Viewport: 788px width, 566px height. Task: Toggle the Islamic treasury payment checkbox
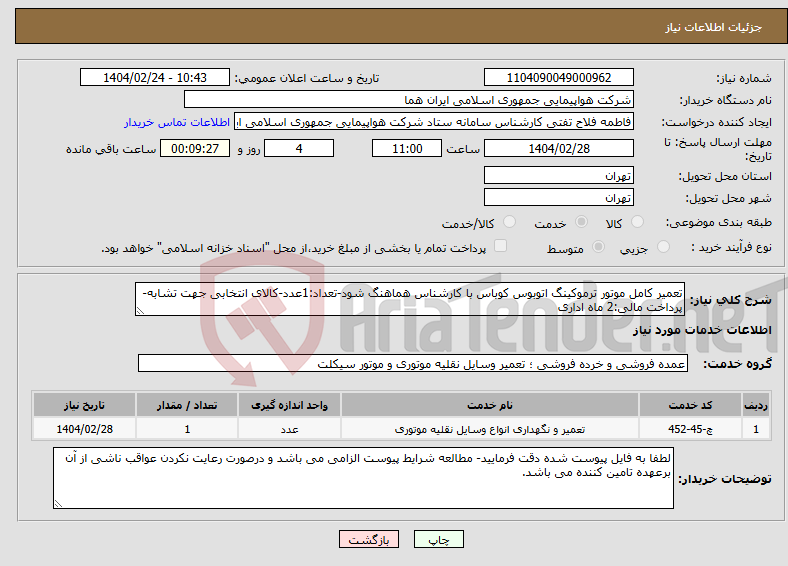(501, 246)
